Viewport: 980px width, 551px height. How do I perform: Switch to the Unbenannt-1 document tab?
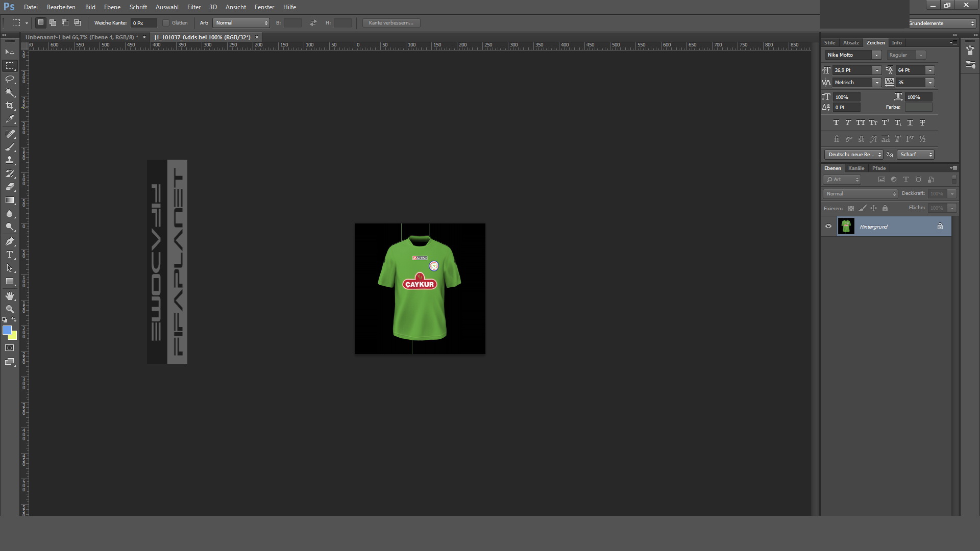pos(82,37)
